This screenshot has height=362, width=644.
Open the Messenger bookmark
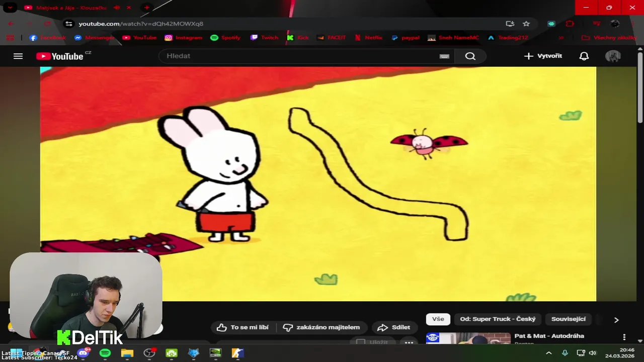[94, 38]
